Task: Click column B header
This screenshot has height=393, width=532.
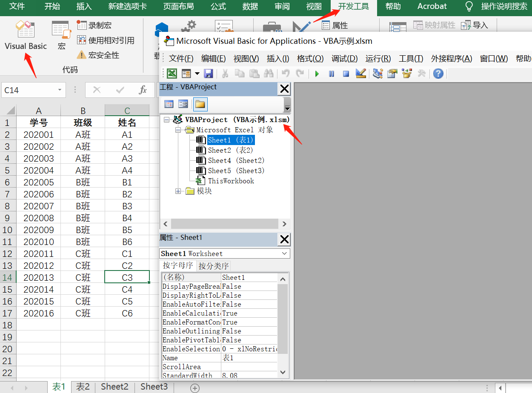Action: pyautogui.click(x=83, y=111)
